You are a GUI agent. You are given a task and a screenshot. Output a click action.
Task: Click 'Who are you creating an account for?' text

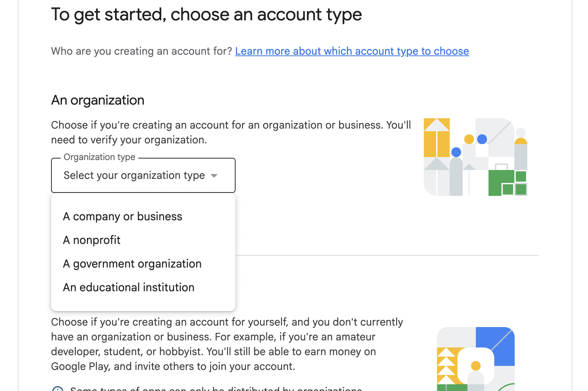click(x=141, y=51)
